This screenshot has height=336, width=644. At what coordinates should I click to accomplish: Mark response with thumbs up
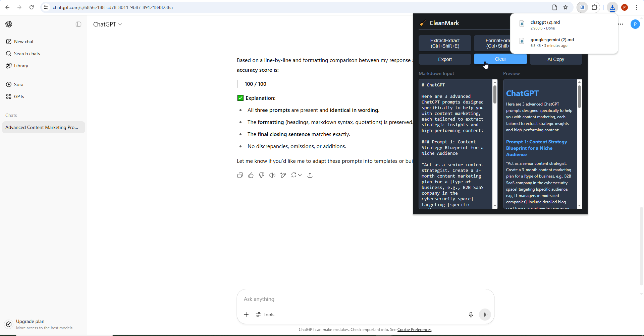[x=251, y=175]
